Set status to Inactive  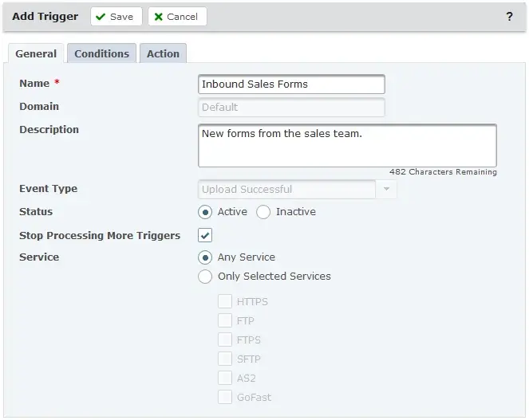click(x=263, y=212)
